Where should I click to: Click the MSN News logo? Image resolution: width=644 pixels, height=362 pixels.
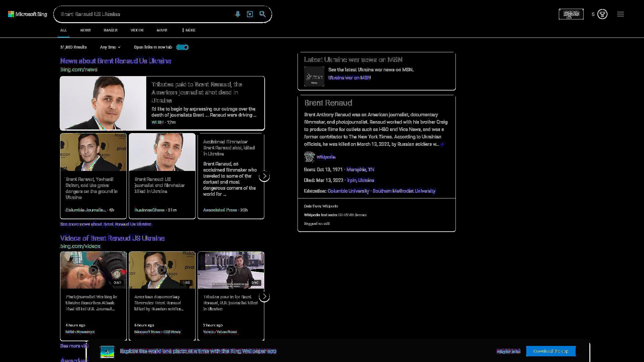pos(314,76)
